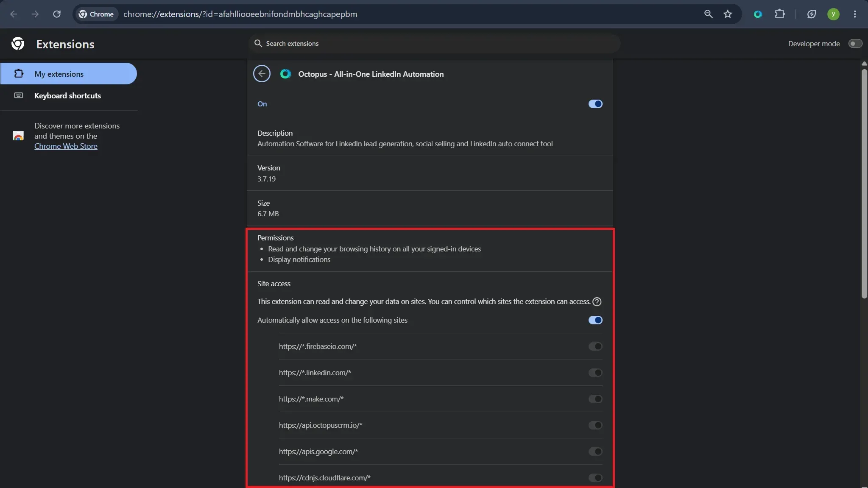Reload the page with refresh icon
This screenshot has width=868, height=488.
pyautogui.click(x=57, y=14)
